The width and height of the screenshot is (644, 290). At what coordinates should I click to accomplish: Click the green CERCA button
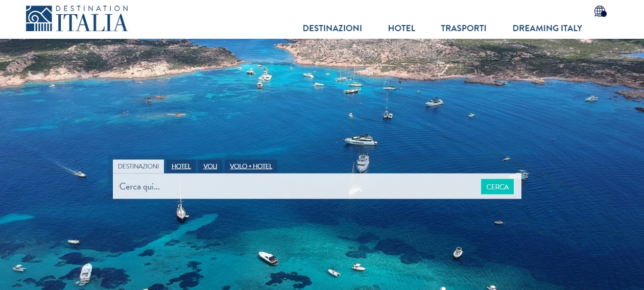[x=497, y=187]
